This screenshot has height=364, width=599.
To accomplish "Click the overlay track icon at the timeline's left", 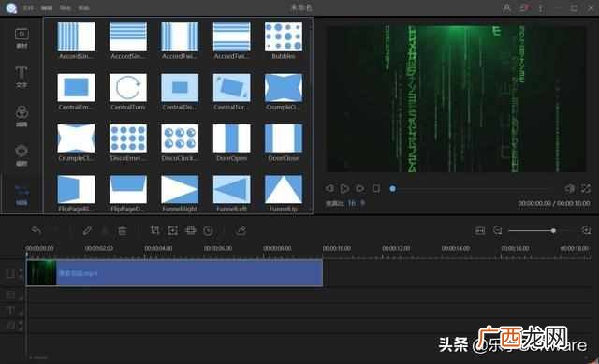I will pyautogui.click(x=11, y=295).
